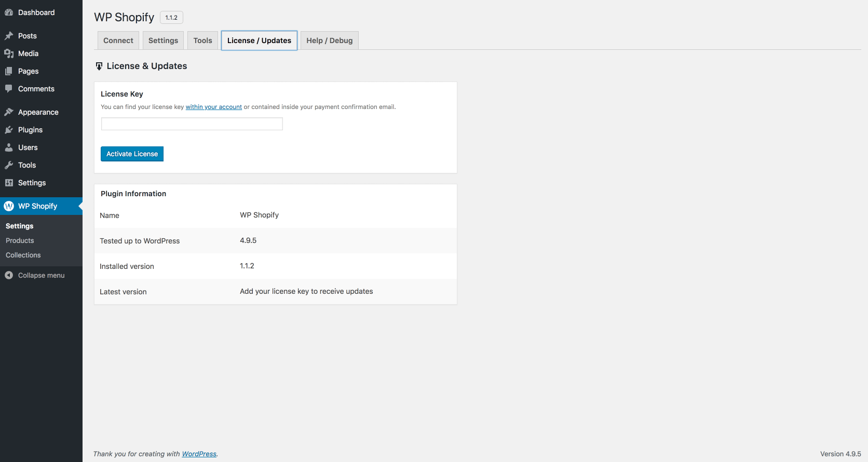Viewport: 868px width, 462px height.
Task: Click the Users person icon
Action: coord(9,147)
